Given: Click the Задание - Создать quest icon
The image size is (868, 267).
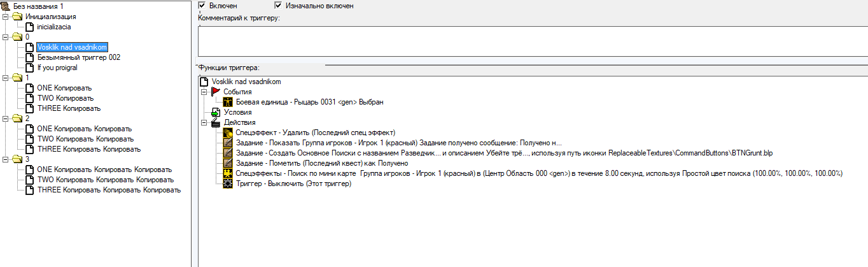Looking at the screenshot, I should coord(228,153).
